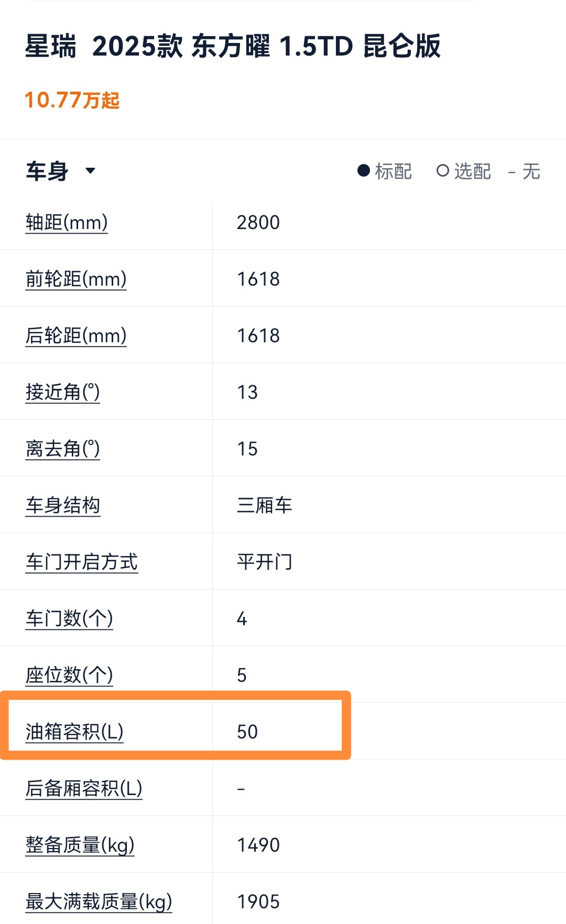The height and width of the screenshot is (924, 566).
Task: Open the 轴距(mm) term explanation
Action: tap(67, 222)
